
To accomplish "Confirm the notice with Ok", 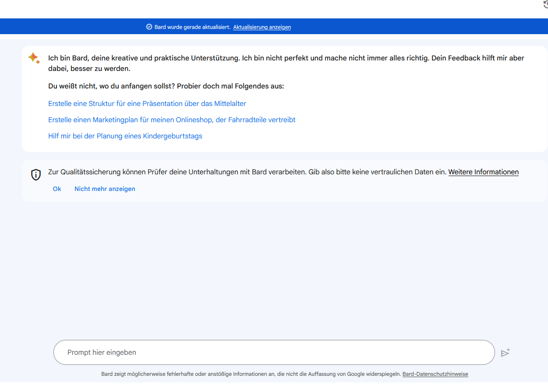I will coord(57,189).
